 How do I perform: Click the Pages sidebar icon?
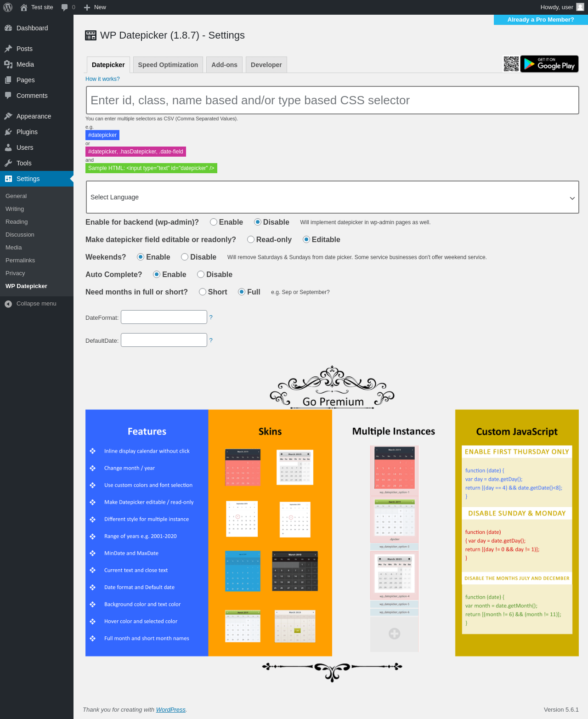pyautogui.click(x=8, y=80)
